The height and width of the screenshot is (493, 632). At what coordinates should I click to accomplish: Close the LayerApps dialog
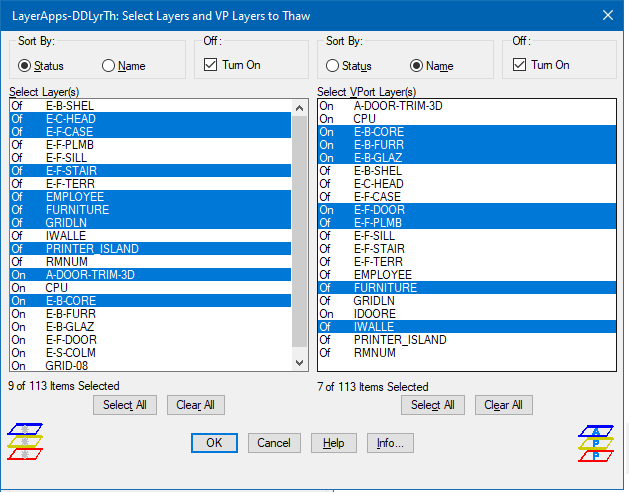coord(608,15)
